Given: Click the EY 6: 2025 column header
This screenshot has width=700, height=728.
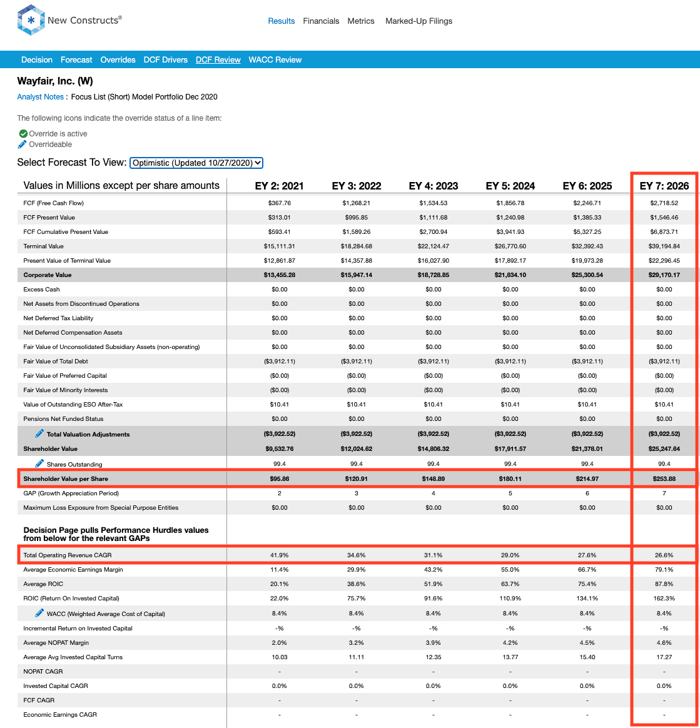Looking at the screenshot, I should pos(587,186).
